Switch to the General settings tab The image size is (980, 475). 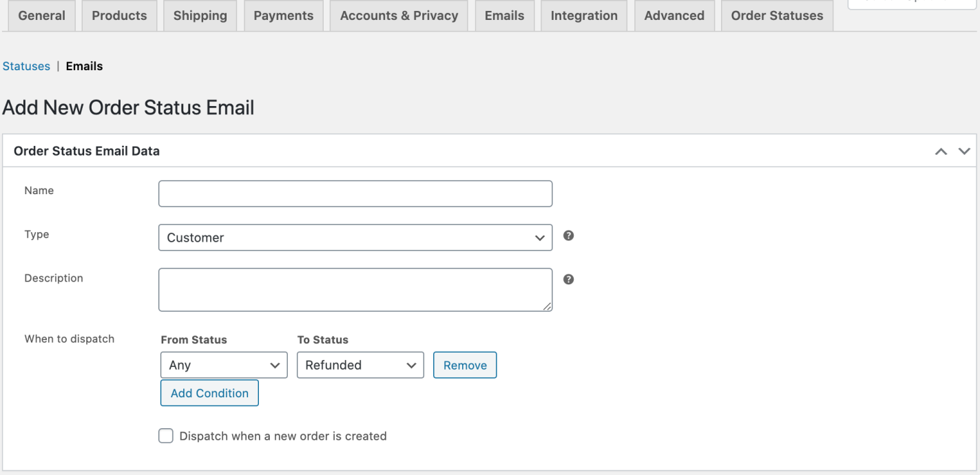point(41,14)
